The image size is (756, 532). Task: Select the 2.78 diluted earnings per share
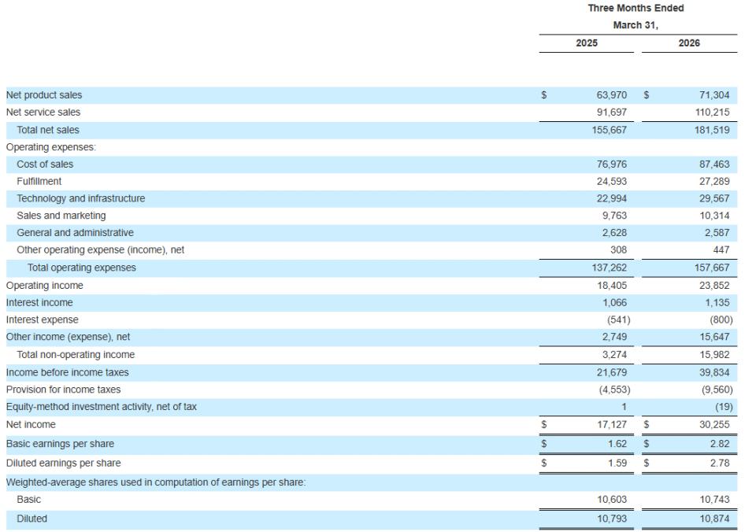(x=720, y=463)
